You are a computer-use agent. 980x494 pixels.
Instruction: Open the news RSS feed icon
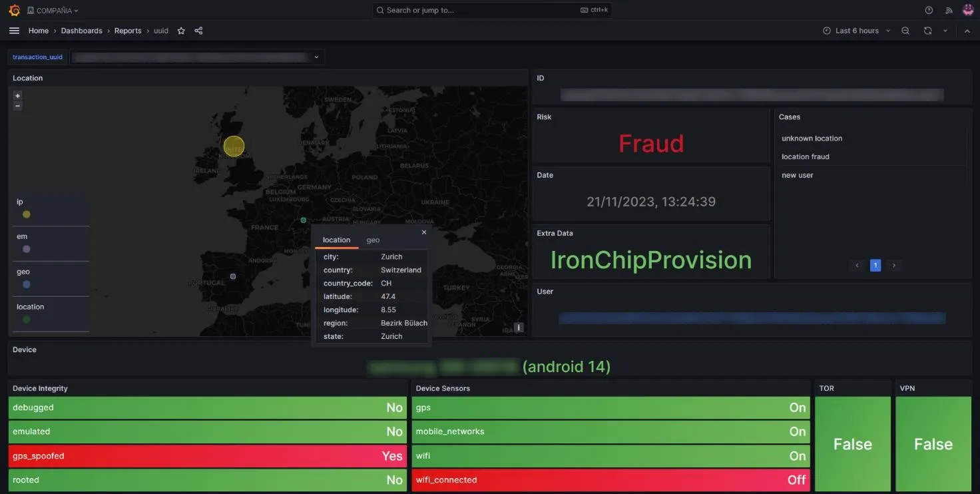(949, 10)
